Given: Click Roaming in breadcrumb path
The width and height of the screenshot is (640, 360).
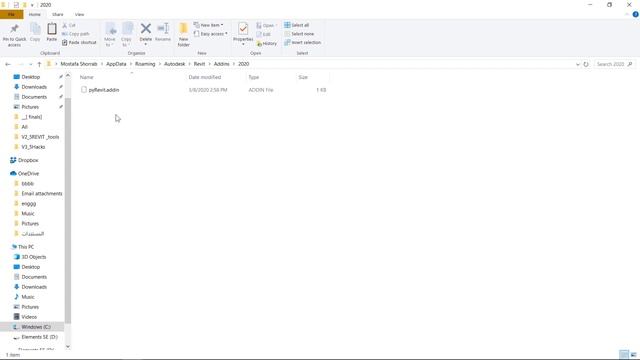Looking at the screenshot, I should (145, 64).
